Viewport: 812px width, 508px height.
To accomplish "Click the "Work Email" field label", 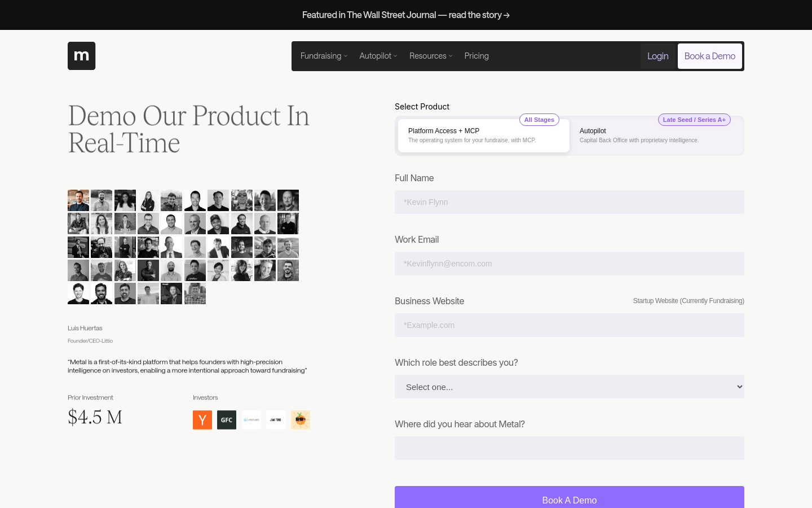I will pyautogui.click(x=417, y=239).
